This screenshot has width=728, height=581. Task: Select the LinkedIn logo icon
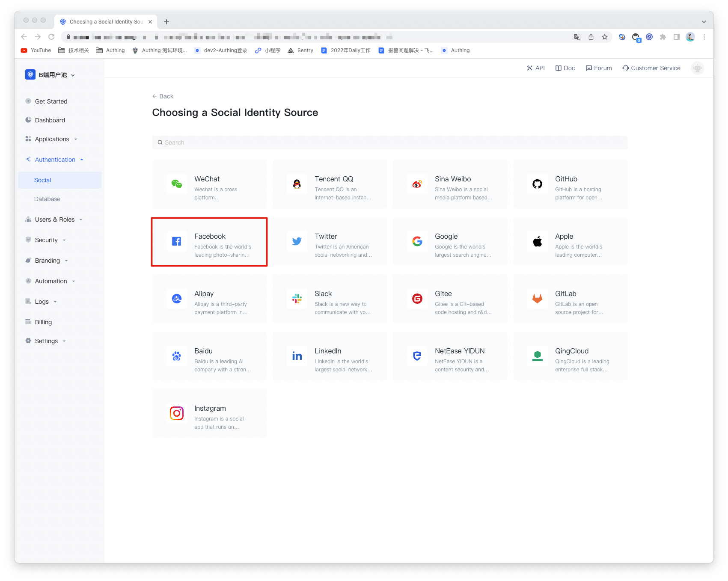point(297,356)
